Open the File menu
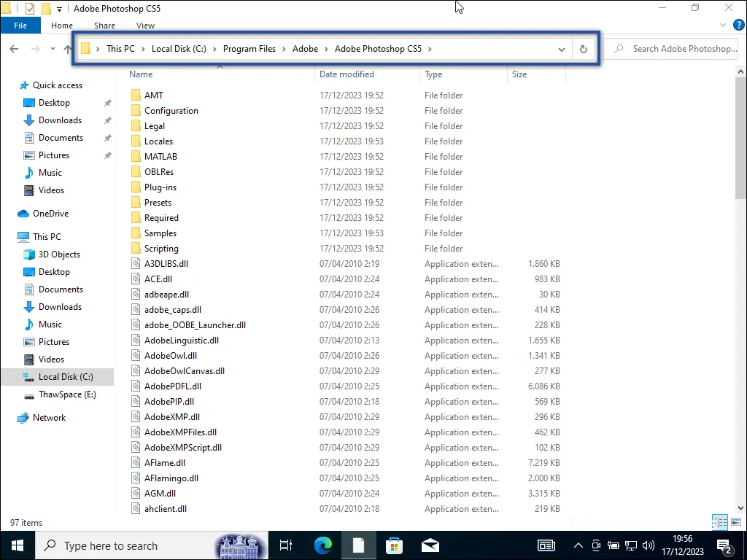747x560 pixels. click(20, 26)
